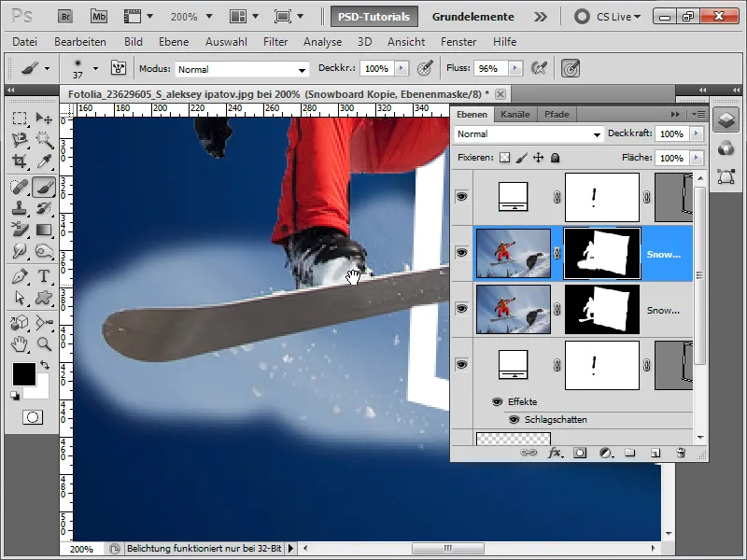
Task: Reset default foreground and background colors
Action: point(15,396)
